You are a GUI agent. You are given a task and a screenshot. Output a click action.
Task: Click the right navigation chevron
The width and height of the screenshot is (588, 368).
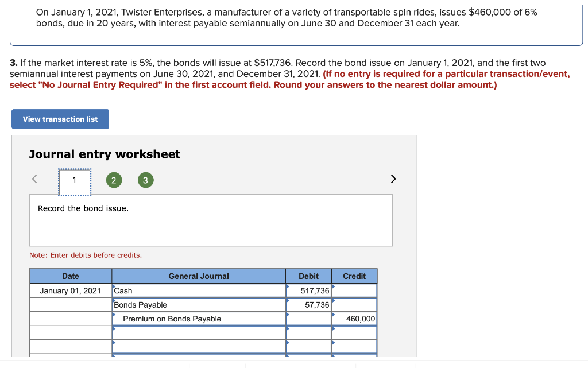click(393, 179)
